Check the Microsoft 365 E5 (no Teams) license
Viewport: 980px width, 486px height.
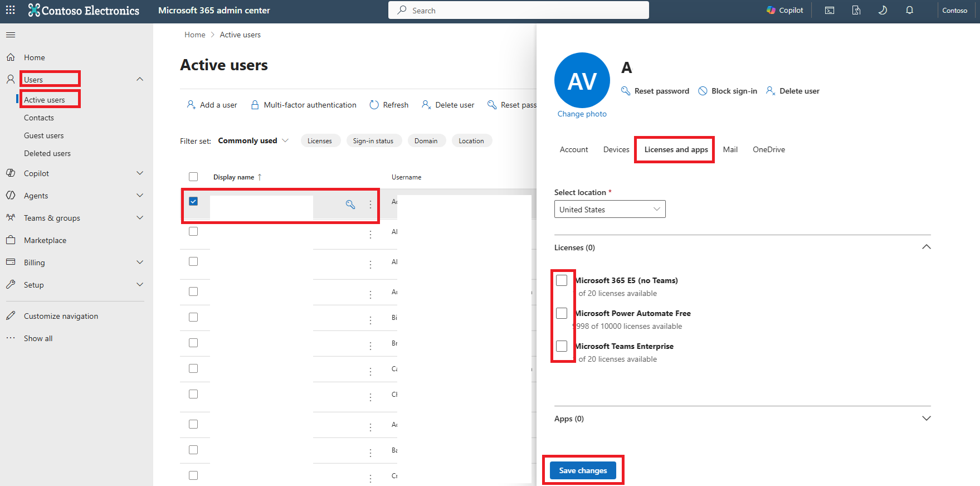562,280
